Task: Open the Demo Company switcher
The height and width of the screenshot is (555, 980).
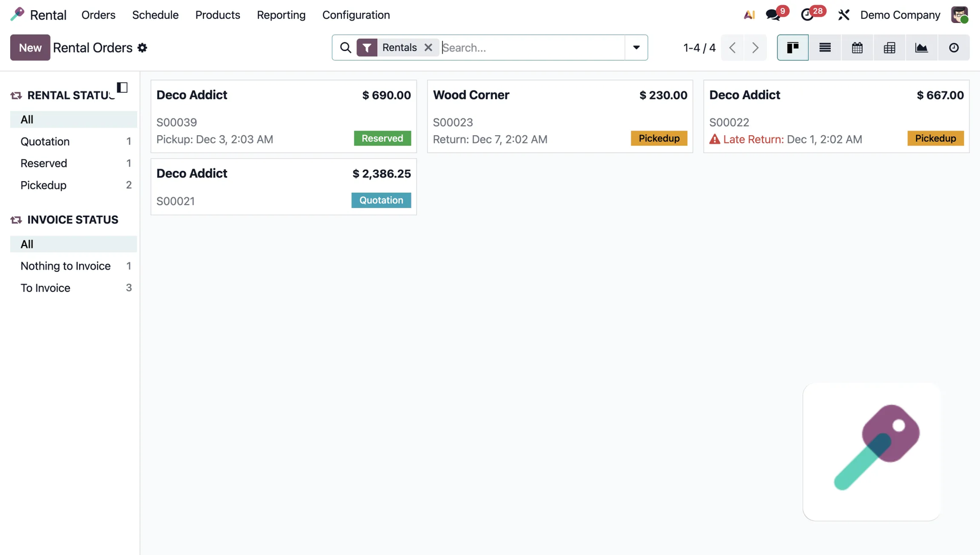Action: (900, 15)
